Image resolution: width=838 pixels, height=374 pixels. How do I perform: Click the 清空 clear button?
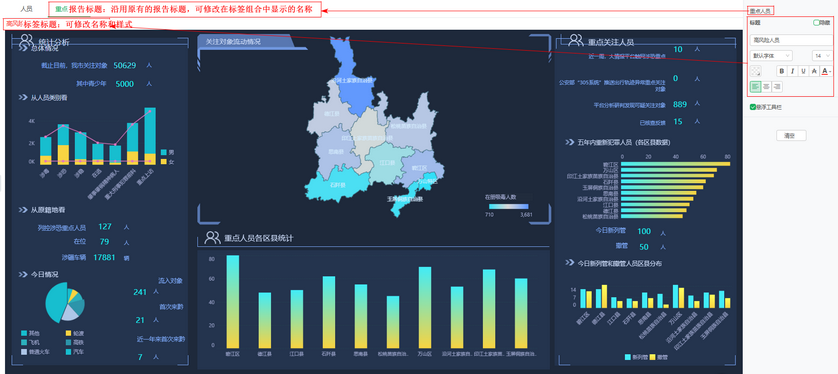[x=791, y=136]
